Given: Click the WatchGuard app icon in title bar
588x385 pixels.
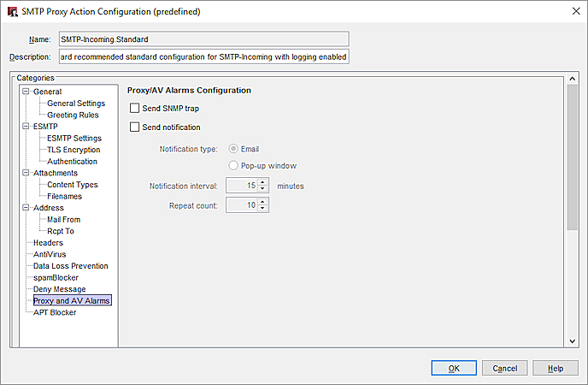Looking at the screenshot, I should coord(13,13).
